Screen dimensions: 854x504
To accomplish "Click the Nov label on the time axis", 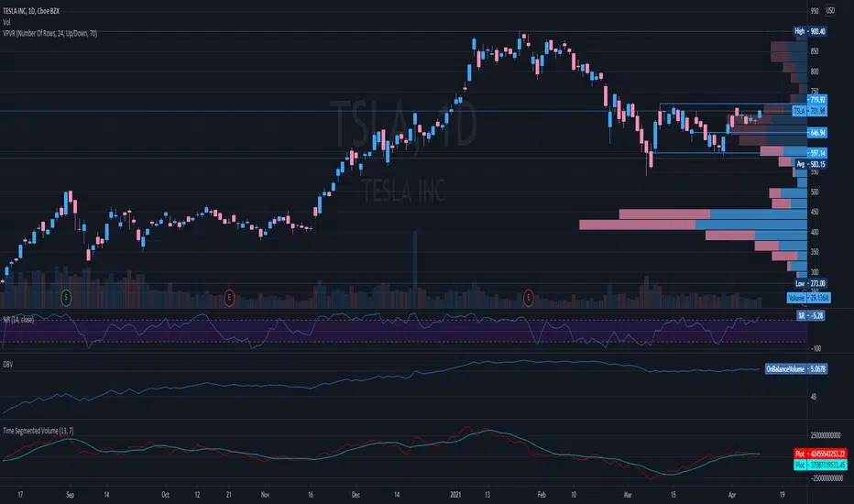I will [x=265, y=495].
